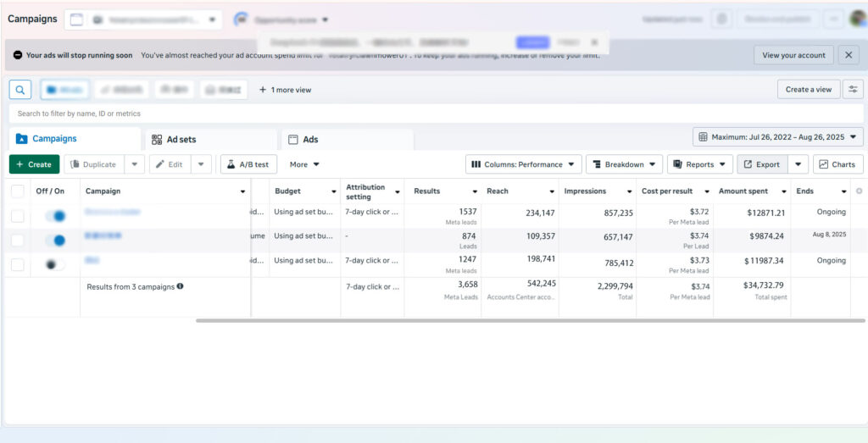Open the date range selector dropdown

[778, 136]
